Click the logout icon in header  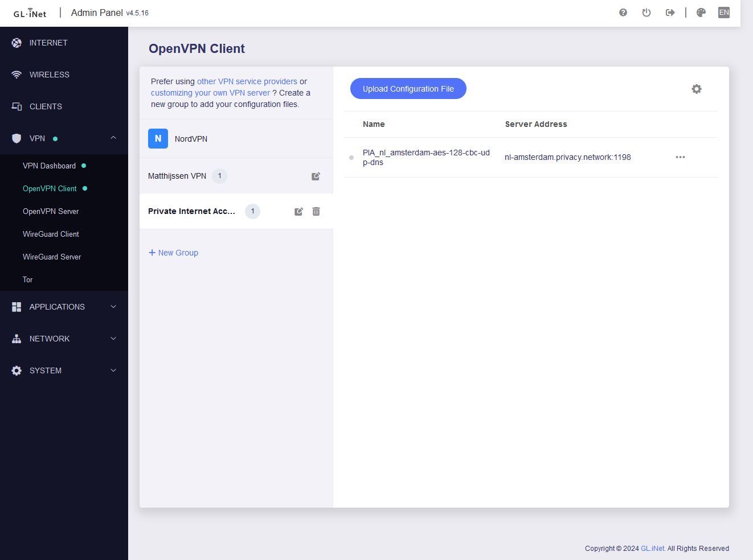670,13
